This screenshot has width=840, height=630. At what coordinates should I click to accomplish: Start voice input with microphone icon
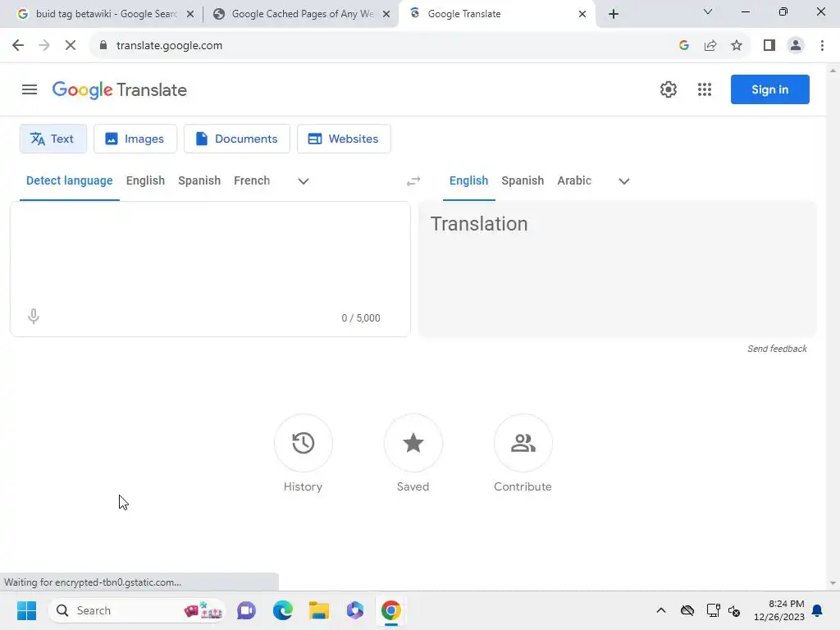(33, 316)
